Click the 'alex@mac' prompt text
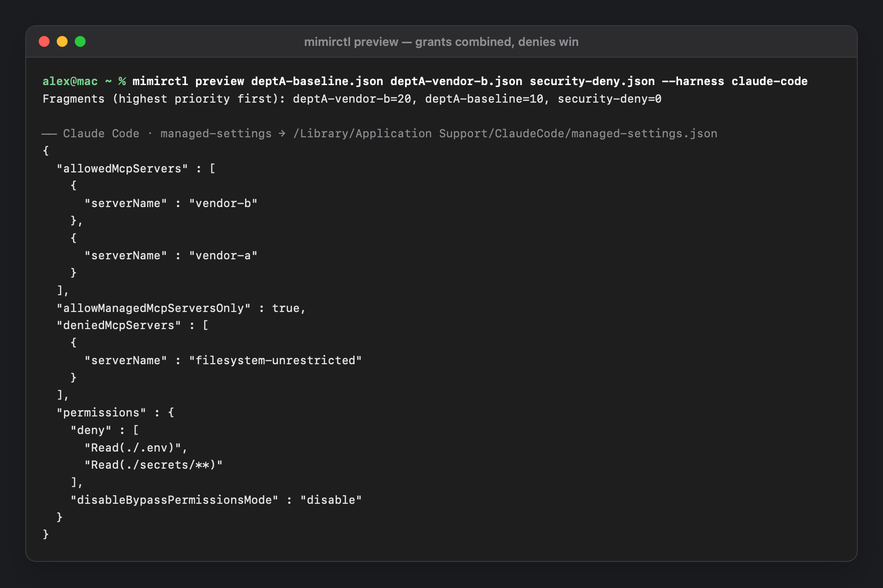 [70, 81]
